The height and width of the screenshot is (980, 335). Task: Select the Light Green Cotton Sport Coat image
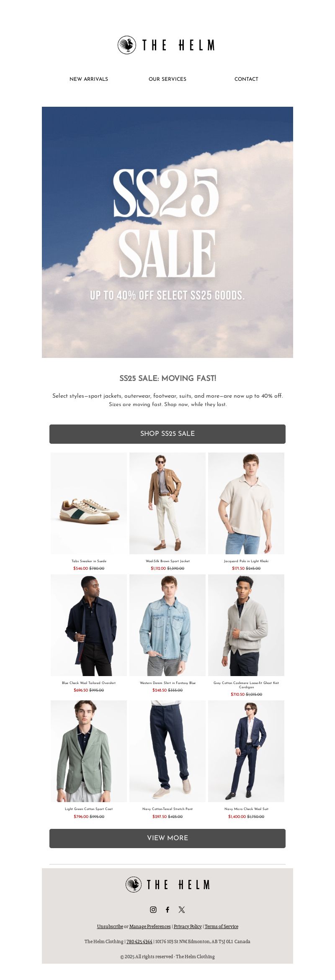(89, 751)
